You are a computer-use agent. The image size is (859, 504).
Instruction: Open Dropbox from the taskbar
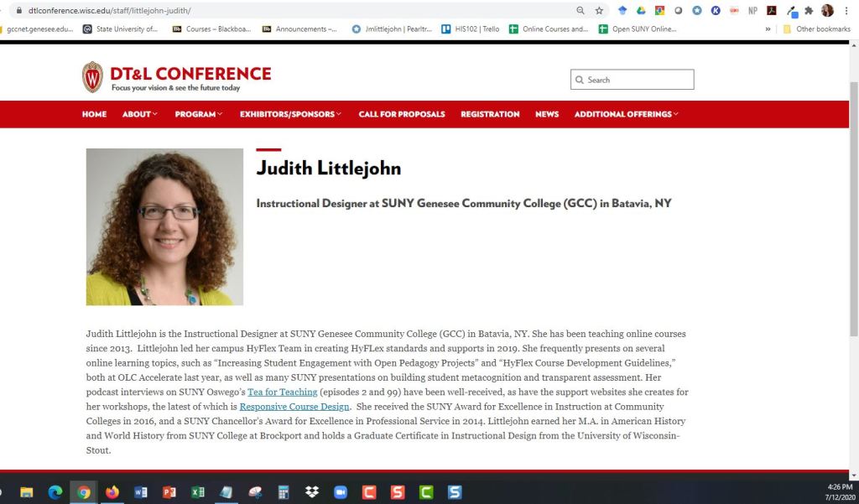click(312, 492)
